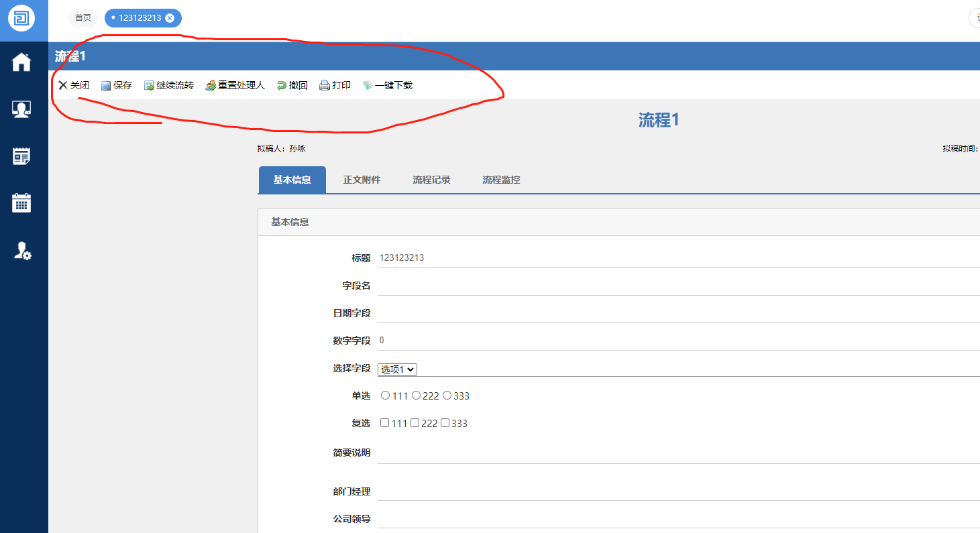Close the 123123213 tab
The image size is (980, 533).
tap(170, 18)
